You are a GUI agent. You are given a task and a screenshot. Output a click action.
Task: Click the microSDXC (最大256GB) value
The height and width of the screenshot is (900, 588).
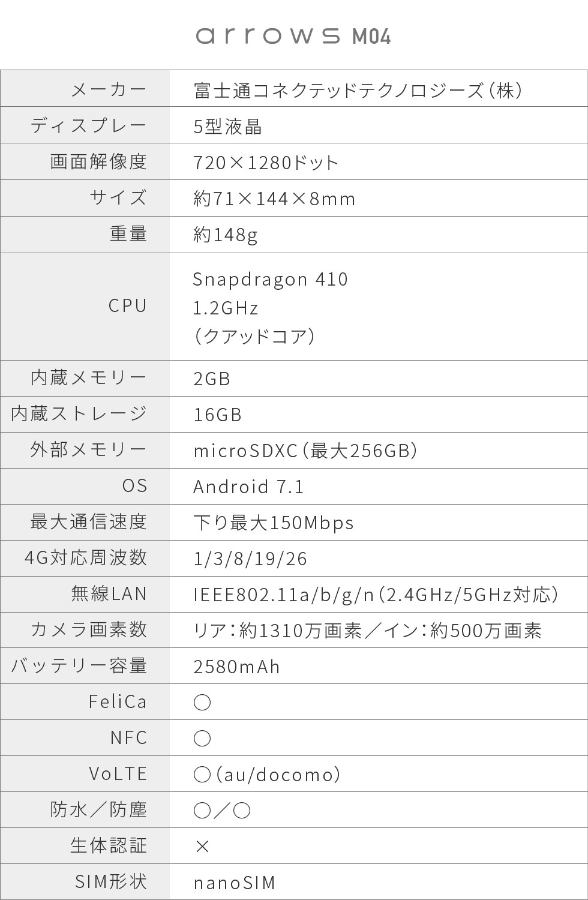click(x=305, y=451)
